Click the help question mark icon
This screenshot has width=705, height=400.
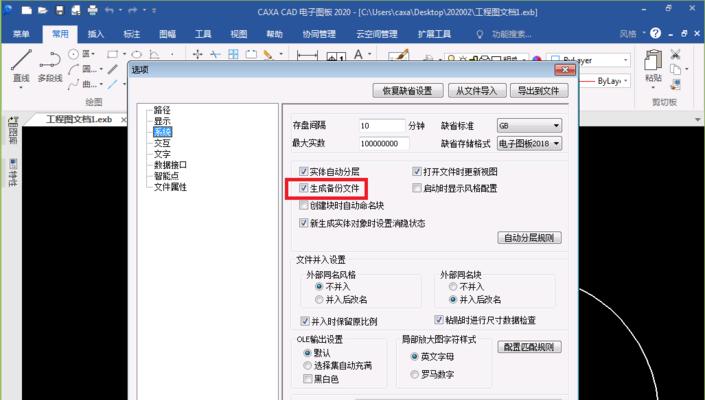point(656,33)
